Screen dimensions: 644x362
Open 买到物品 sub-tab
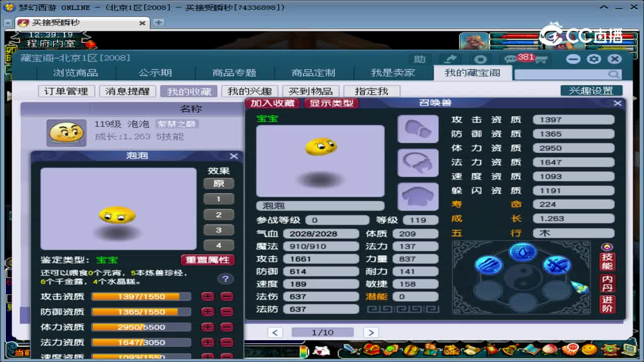pos(310,91)
